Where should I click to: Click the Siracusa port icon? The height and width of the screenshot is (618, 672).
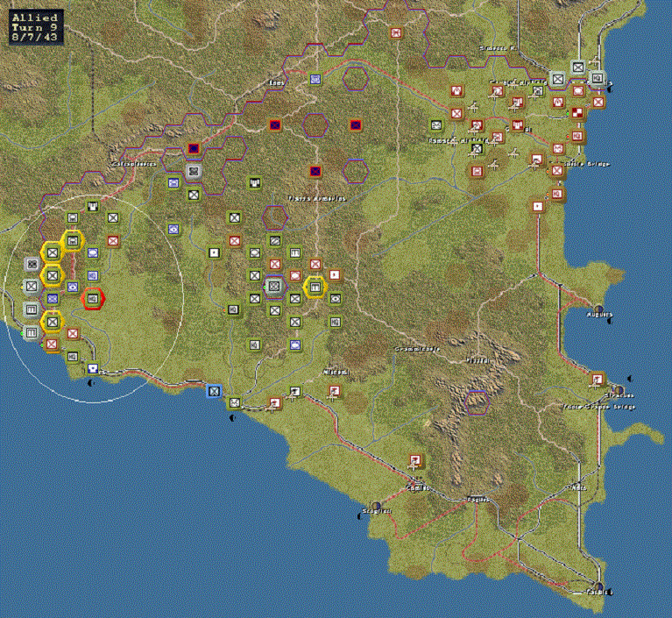click(x=619, y=389)
